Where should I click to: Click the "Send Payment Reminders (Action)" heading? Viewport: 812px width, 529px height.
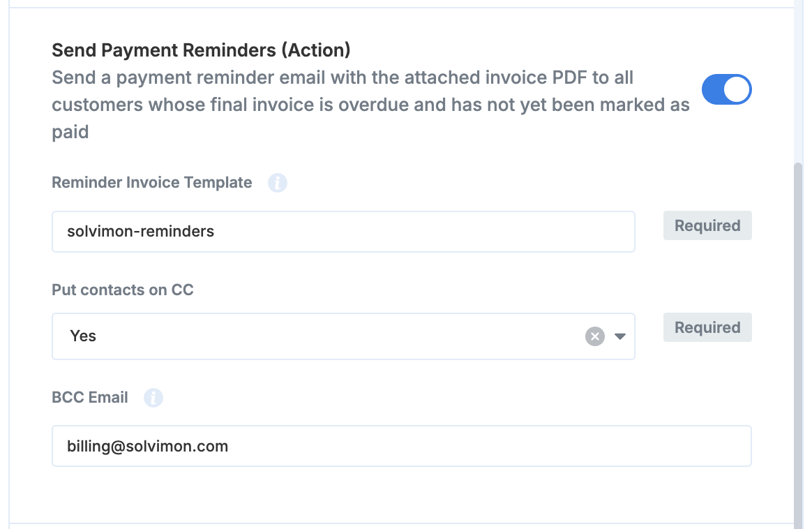tap(201, 50)
